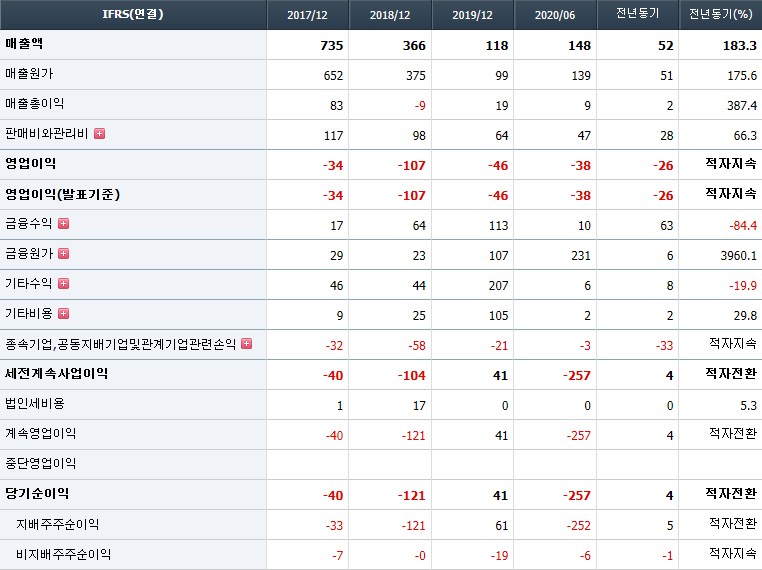Click 법인세비용 change value 5.3
Screen dimensions: 762x570
pyautogui.click(x=749, y=406)
